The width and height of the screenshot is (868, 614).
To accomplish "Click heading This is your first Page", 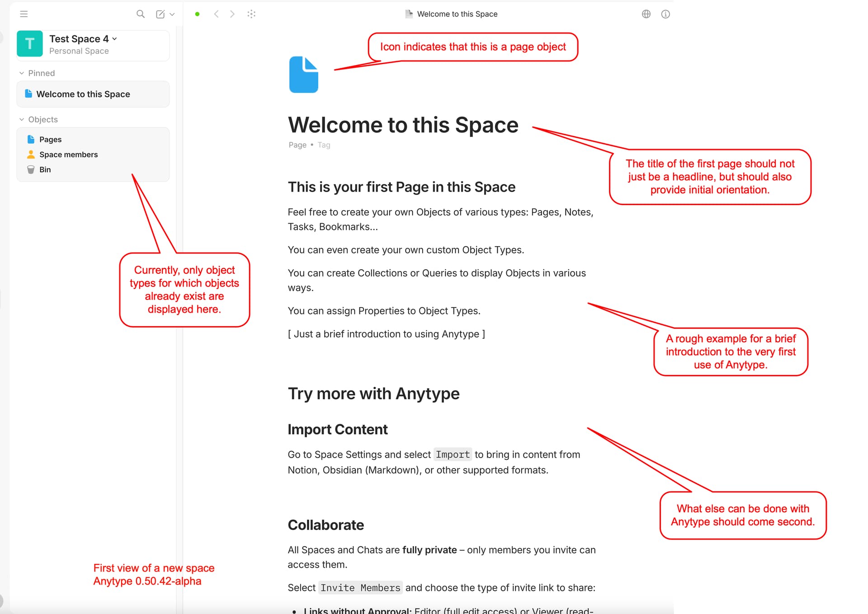I will pyautogui.click(x=401, y=187).
